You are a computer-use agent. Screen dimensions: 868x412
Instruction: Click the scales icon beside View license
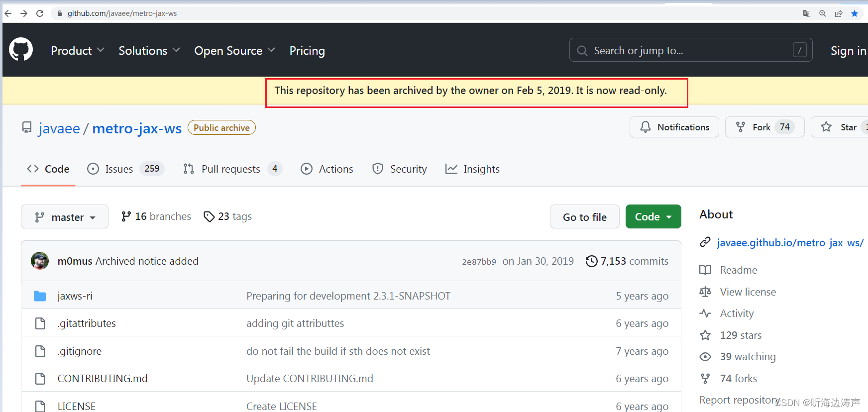tap(705, 292)
